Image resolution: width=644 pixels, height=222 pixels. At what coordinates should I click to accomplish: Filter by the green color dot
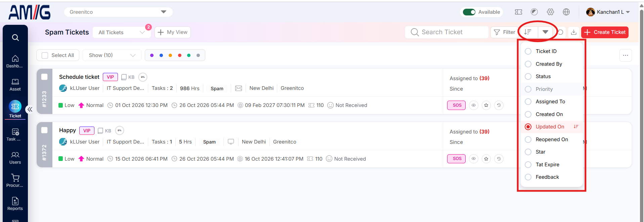pyautogui.click(x=189, y=55)
